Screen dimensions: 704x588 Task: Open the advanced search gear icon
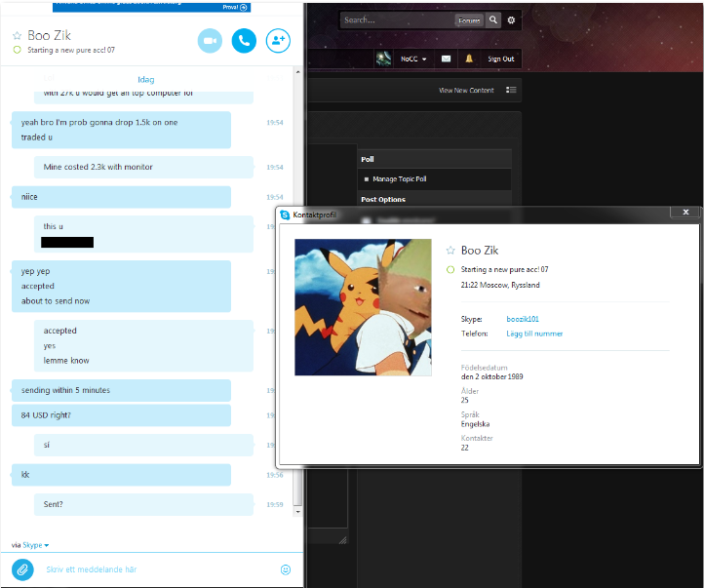tap(511, 20)
